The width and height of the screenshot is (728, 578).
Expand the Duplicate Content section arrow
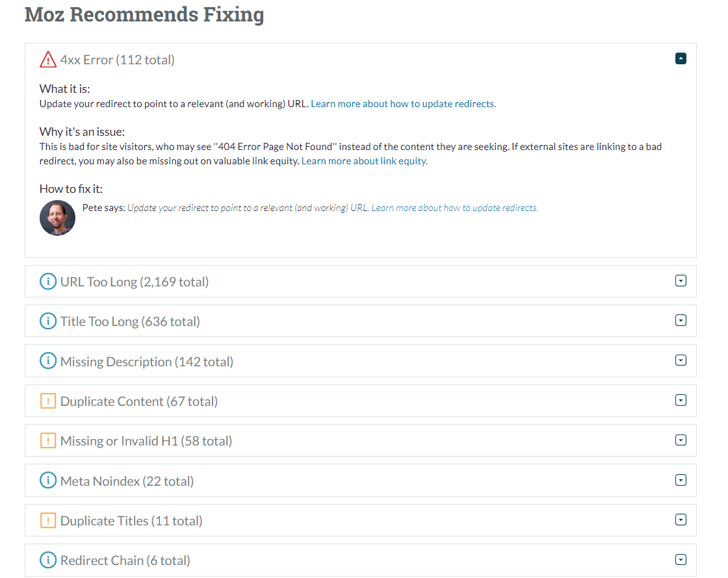681,400
